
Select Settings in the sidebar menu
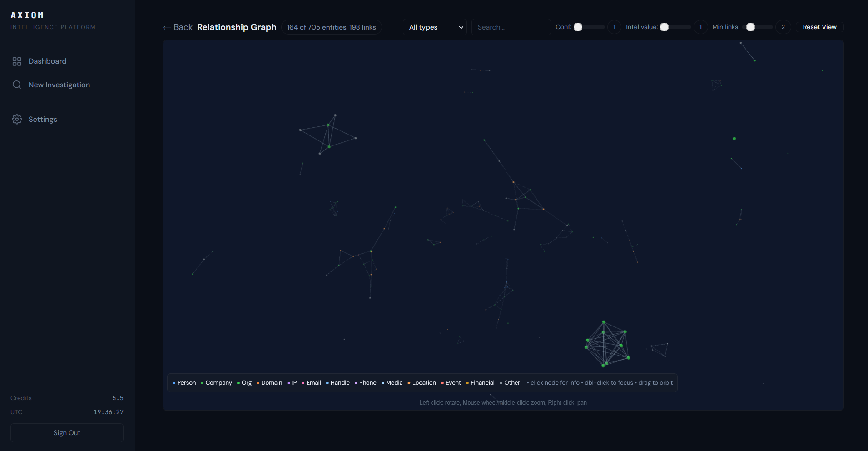pyautogui.click(x=43, y=119)
